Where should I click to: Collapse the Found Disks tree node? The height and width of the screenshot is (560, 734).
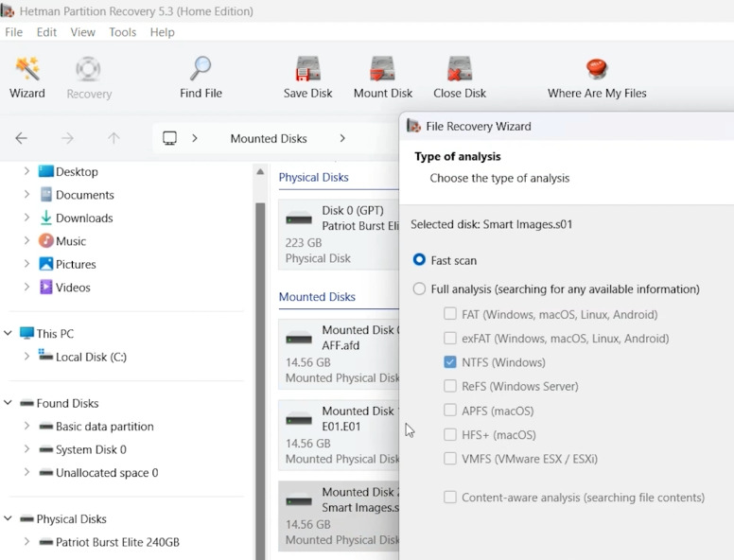pyautogui.click(x=8, y=403)
